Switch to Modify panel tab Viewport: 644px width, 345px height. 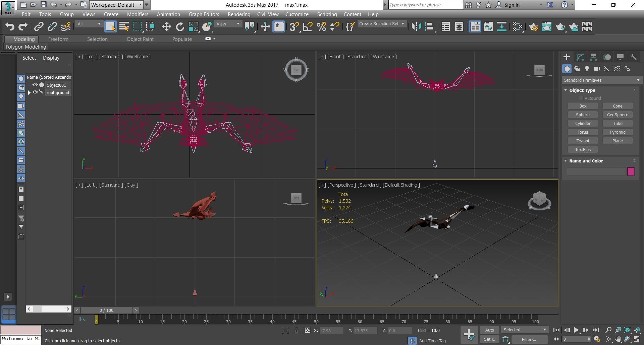pyautogui.click(x=580, y=57)
